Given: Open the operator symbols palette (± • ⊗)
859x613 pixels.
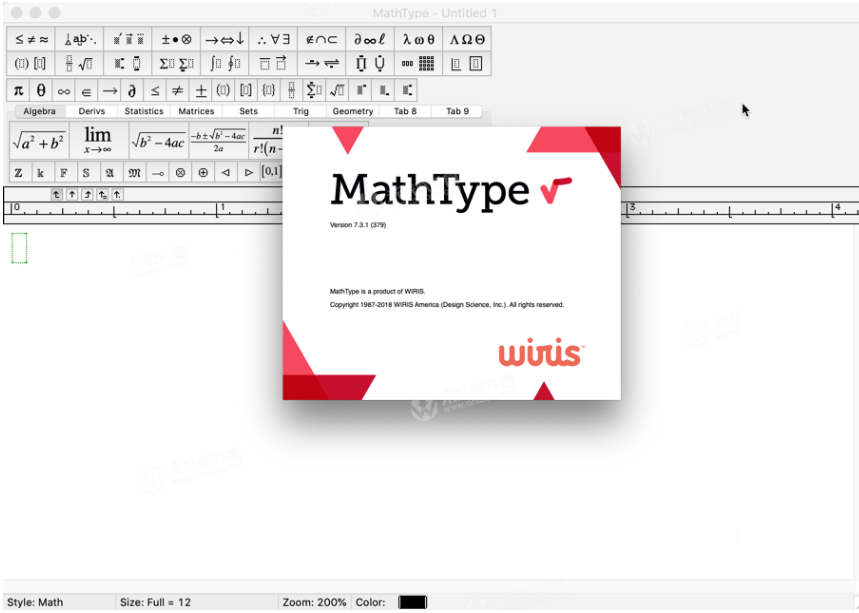Looking at the screenshot, I should [176, 39].
